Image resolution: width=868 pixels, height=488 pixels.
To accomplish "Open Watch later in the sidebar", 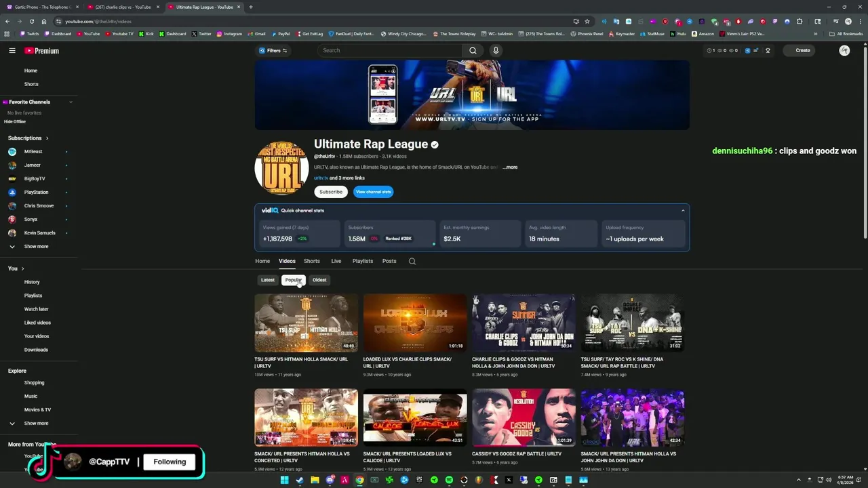I will pyautogui.click(x=36, y=309).
